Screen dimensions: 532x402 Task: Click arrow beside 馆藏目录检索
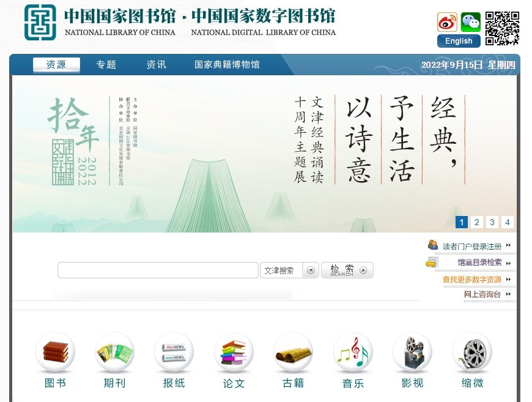[x=508, y=263]
